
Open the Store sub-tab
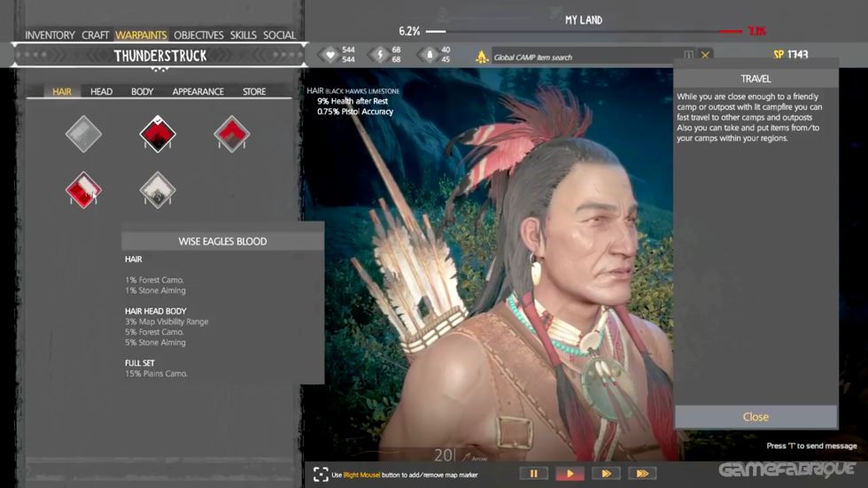pyautogui.click(x=254, y=91)
